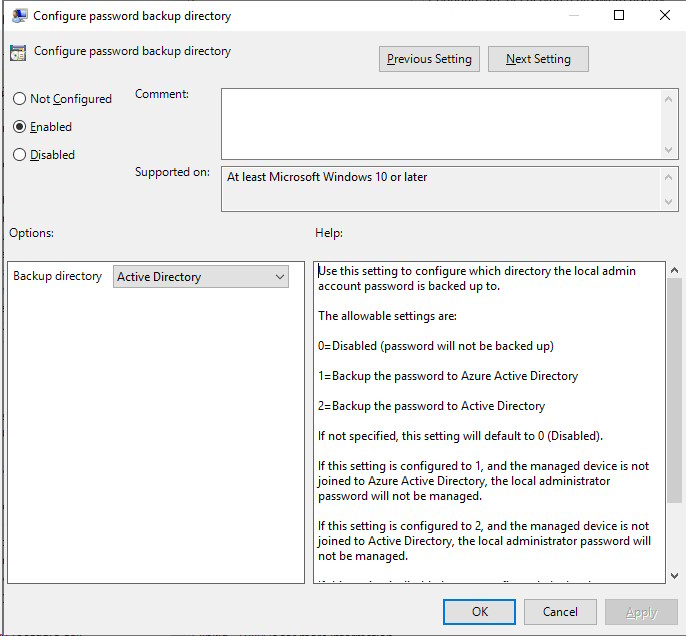Click the Help panel scroll up arrow
Viewport: 686px width, 636px height.
[x=675, y=271]
